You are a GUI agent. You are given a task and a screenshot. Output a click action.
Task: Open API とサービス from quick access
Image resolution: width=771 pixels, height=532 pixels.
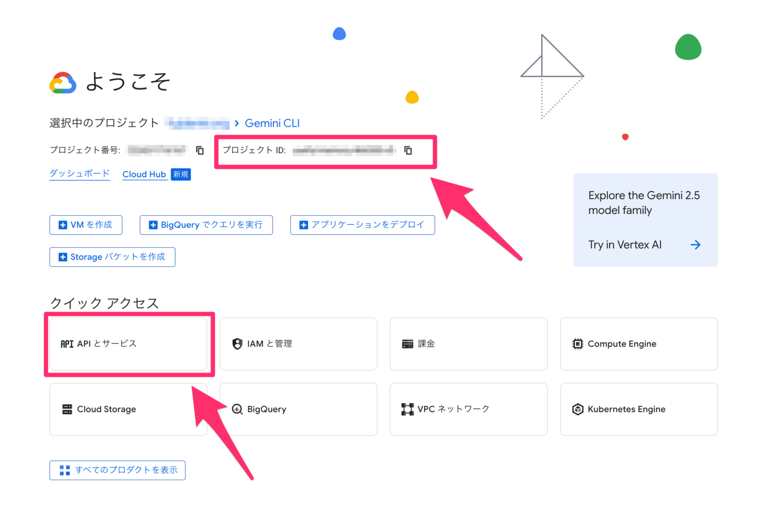point(128,344)
